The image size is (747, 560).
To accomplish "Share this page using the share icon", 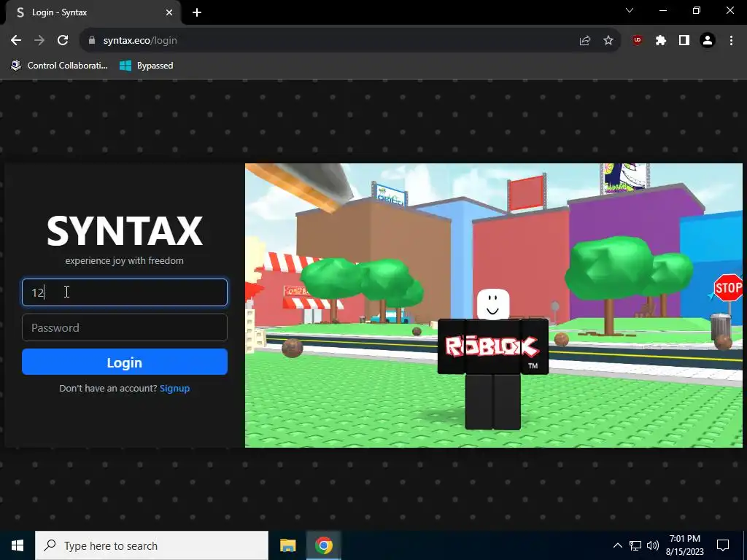I will [x=585, y=41].
